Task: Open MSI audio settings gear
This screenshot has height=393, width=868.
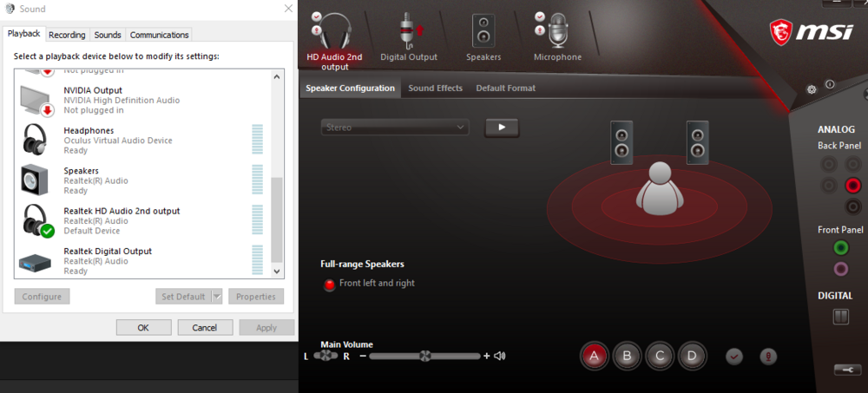Action: [812, 89]
